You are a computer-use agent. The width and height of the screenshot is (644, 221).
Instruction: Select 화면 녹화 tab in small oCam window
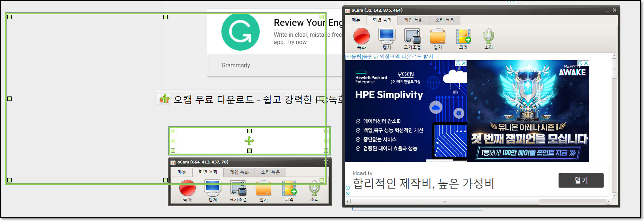click(x=208, y=172)
